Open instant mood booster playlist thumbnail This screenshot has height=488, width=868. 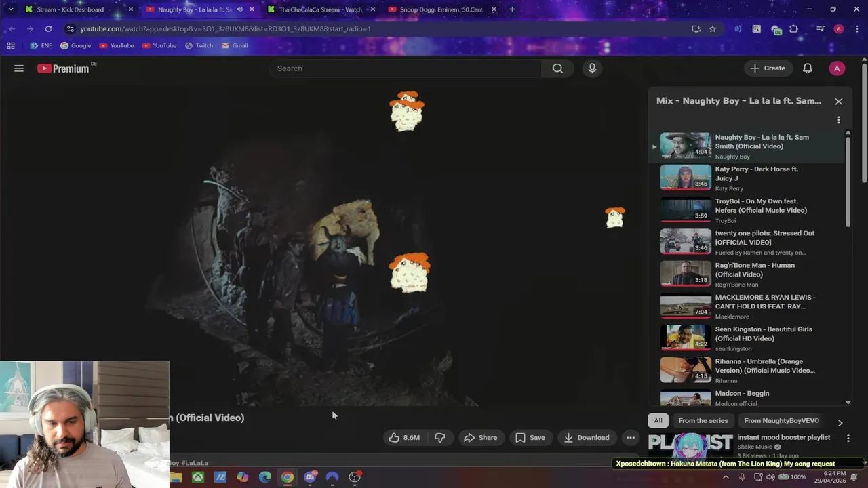coord(690,446)
